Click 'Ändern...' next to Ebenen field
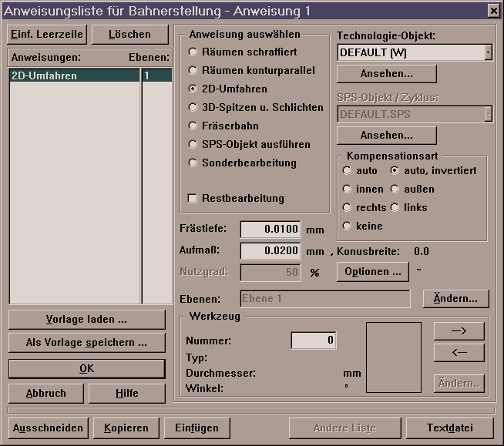504x446 pixels. (x=455, y=298)
